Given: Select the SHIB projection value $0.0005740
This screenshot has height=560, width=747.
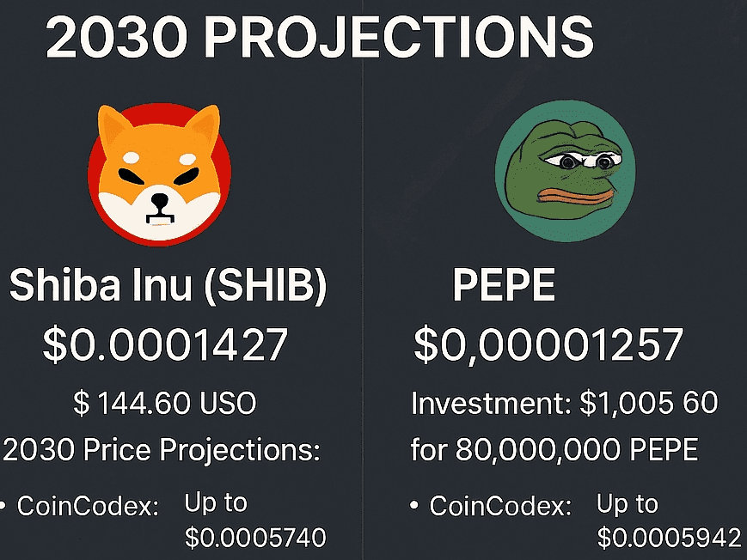Looking at the screenshot, I should [255, 539].
